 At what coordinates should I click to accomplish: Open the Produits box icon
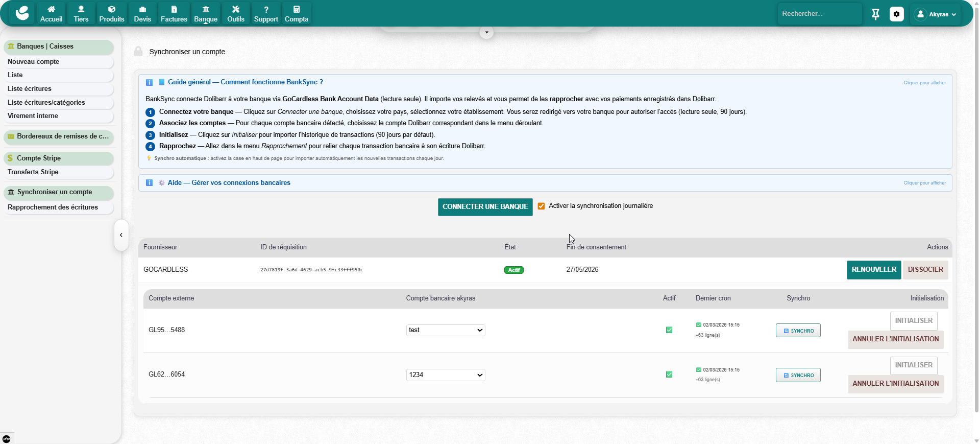coord(111,9)
